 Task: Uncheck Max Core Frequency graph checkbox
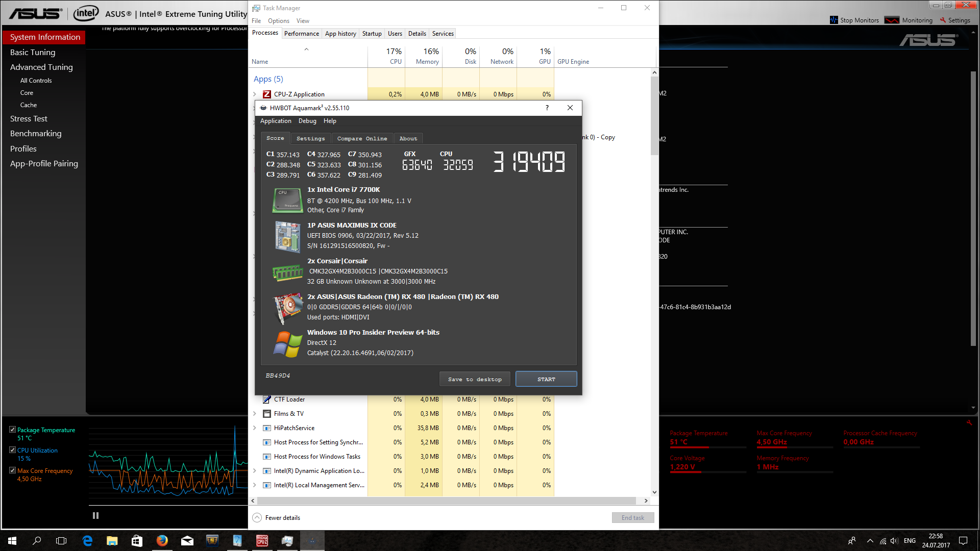12,470
